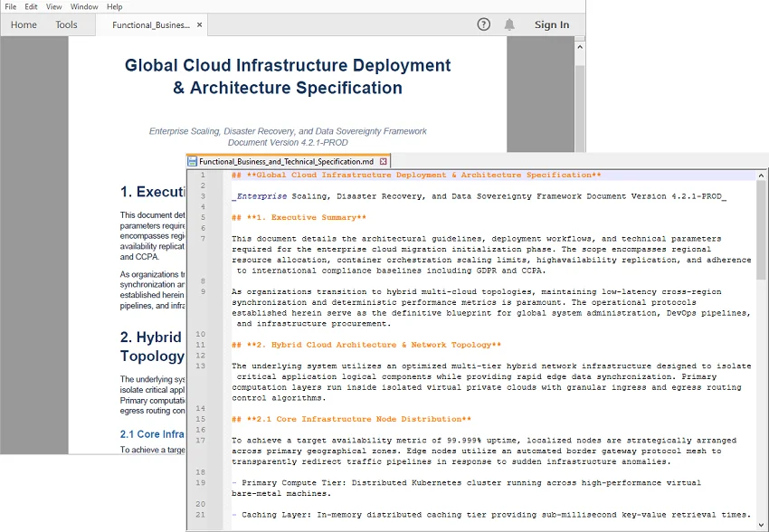Click the '_Enterprise' italic word on line 3
Viewport: 769px width, 532px height.
coord(260,196)
